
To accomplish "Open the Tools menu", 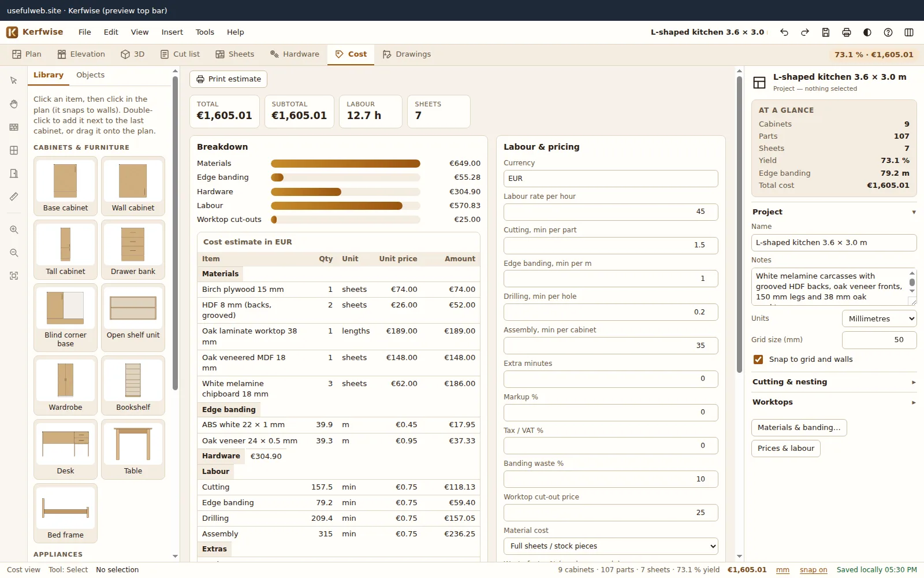I will (204, 32).
